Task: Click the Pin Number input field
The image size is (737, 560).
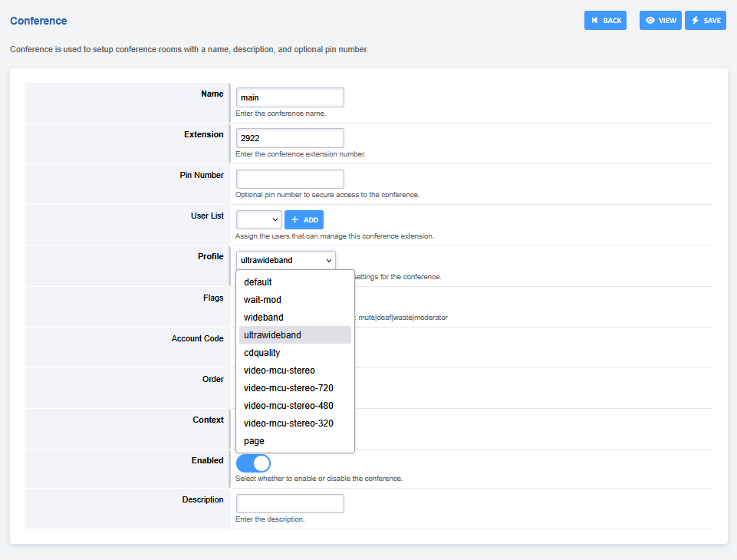Action: pos(290,179)
